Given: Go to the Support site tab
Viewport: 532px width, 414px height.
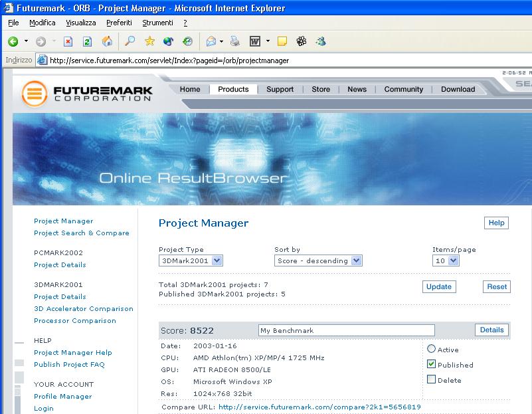Looking at the screenshot, I should click(280, 89).
